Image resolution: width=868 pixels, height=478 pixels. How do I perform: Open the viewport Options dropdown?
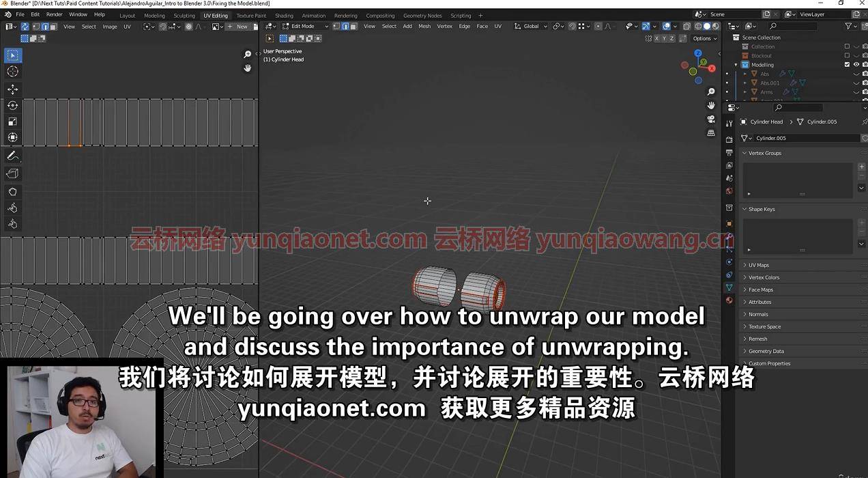point(704,38)
